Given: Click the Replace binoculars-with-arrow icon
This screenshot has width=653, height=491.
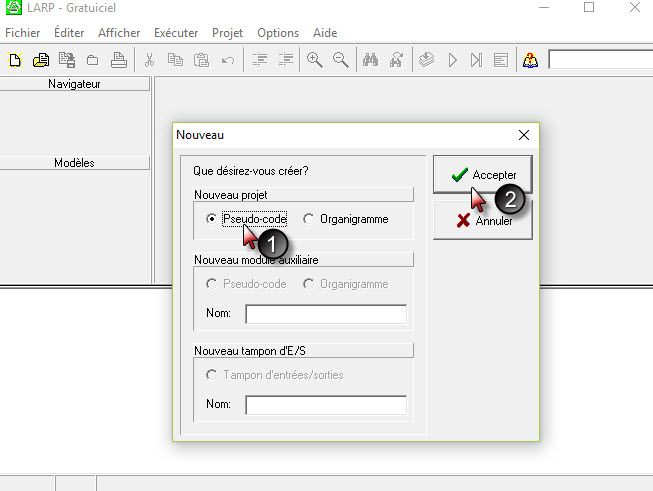Looking at the screenshot, I should tap(396, 60).
